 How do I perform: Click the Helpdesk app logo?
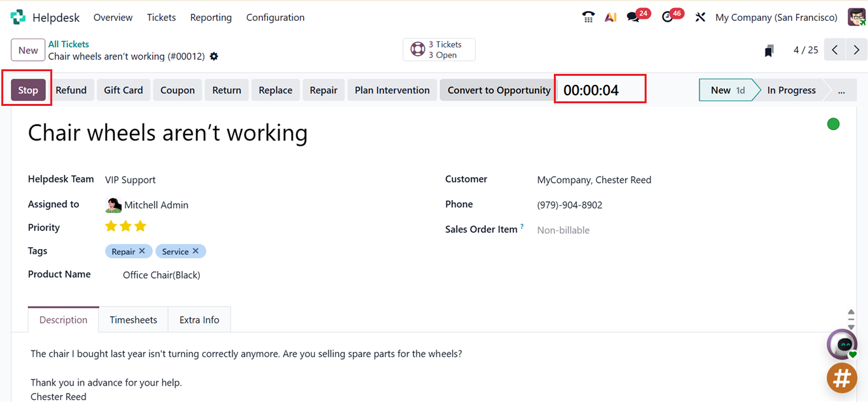(18, 18)
